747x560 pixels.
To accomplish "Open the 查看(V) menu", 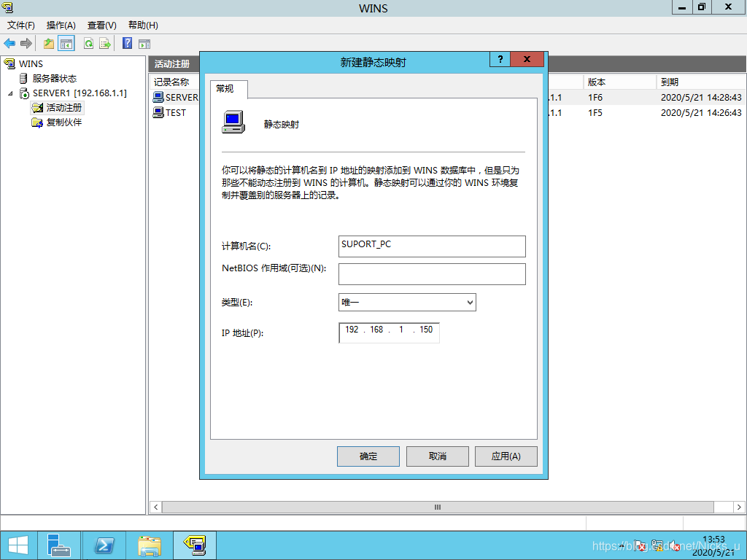I will (x=102, y=26).
